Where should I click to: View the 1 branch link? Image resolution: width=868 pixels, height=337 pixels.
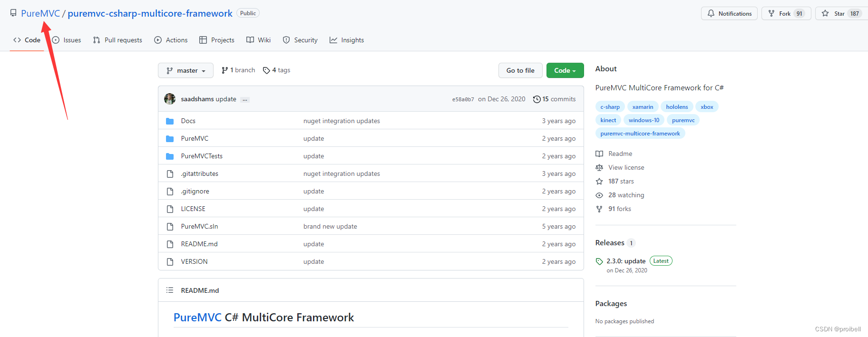pyautogui.click(x=238, y=70)
